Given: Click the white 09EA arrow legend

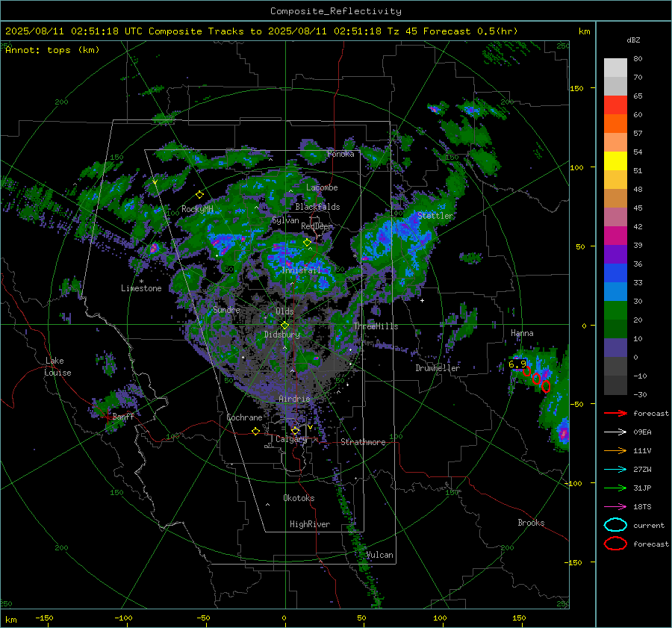Looking at the screenshot, I should coord(615,432).
